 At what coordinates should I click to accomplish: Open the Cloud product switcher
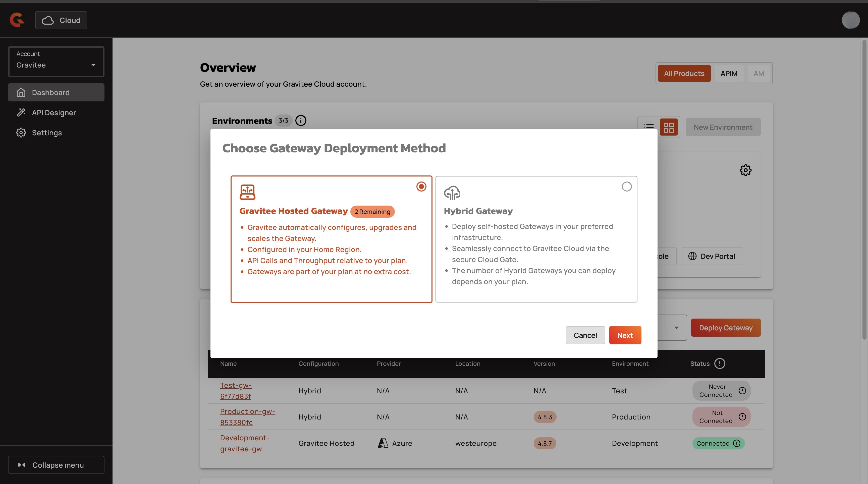pos(61,20)
